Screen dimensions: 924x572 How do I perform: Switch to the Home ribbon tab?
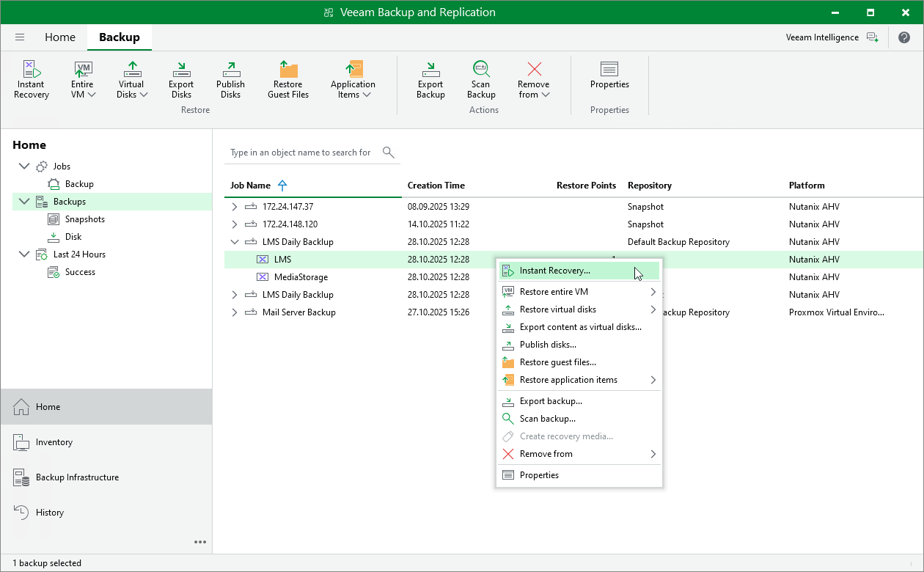(60, 37)
